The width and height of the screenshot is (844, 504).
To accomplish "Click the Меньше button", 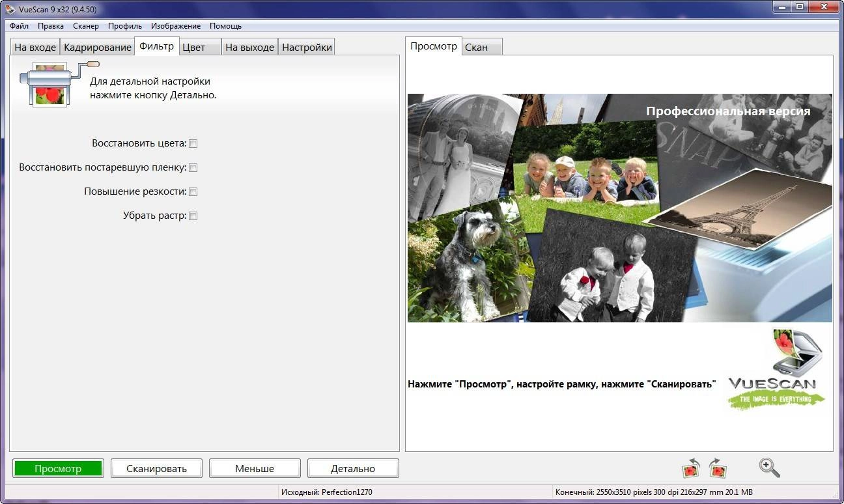I will point(255,468).
